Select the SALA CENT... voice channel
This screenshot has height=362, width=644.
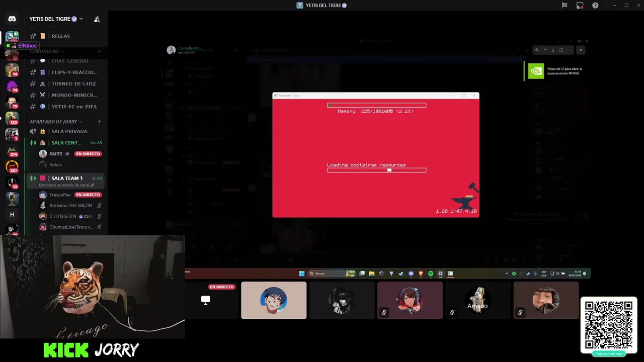click(65, 143)
